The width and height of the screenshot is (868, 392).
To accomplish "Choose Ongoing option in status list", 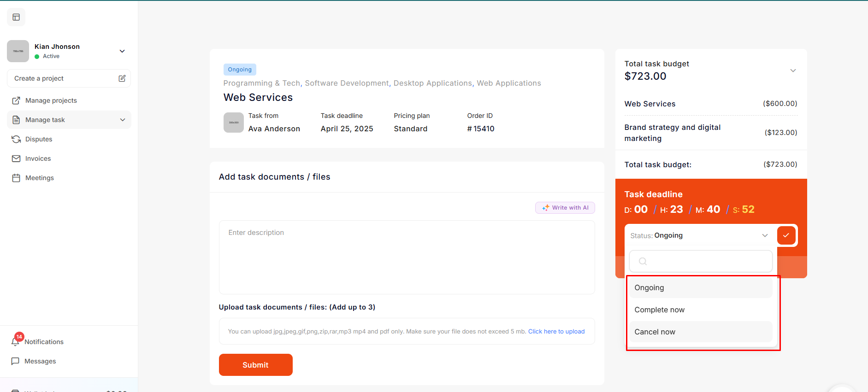I will [x=649, y=287].
